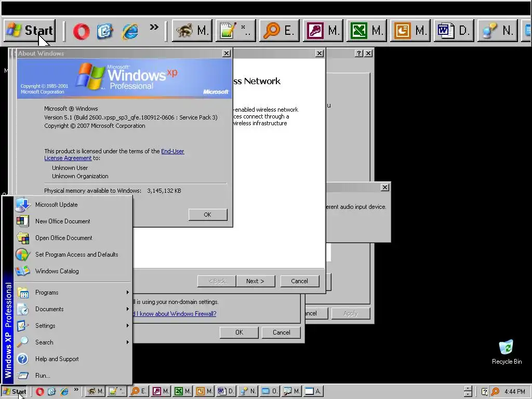Click Cancel in the Windows Firewall dialog
Viewport: 532px width, 399px height.
click(281, 332)
